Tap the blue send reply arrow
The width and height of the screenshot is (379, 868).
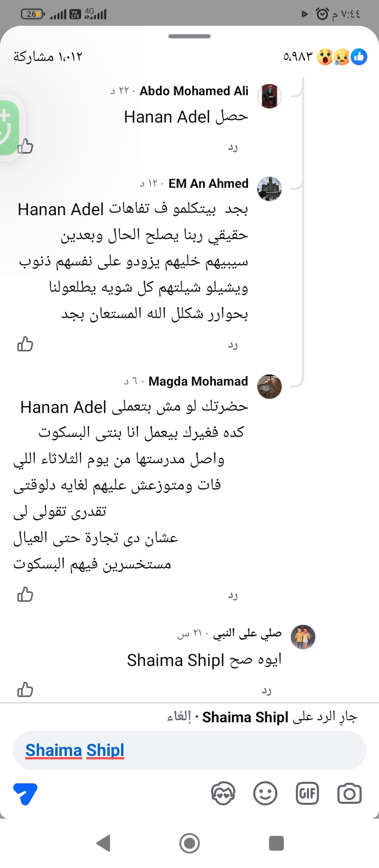coord(25,793)
